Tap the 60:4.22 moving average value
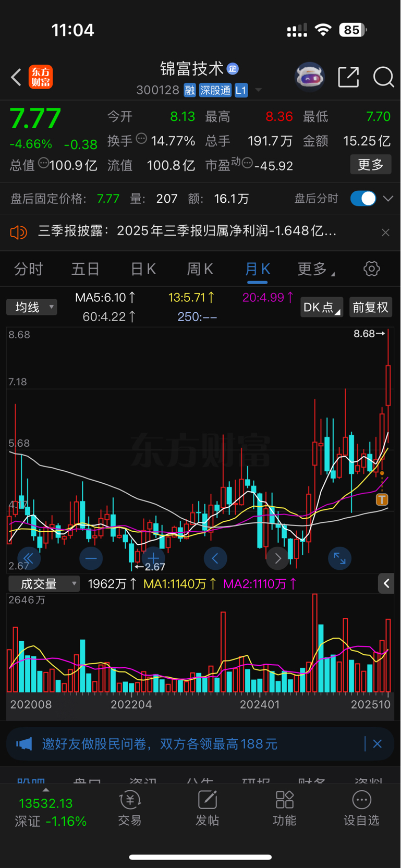 tap(109, 316)
